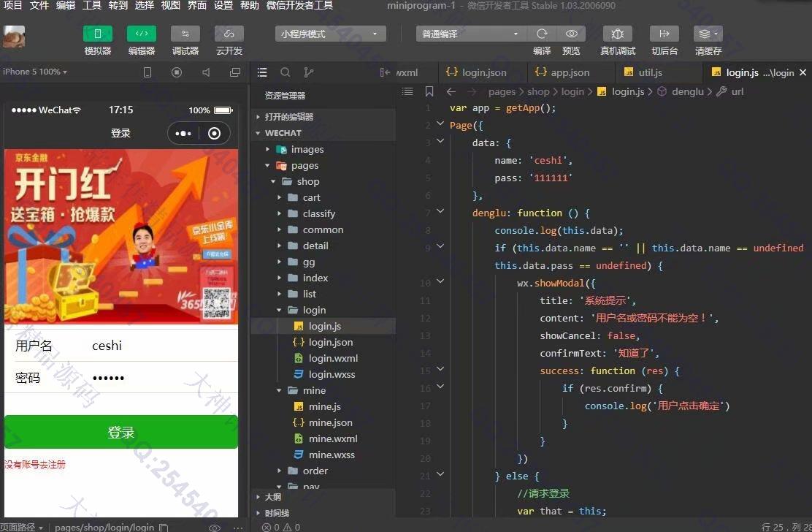Click the bookmark icon in breadcrumb bar
This screenshot has height=532, width=812.
point(429,91)
